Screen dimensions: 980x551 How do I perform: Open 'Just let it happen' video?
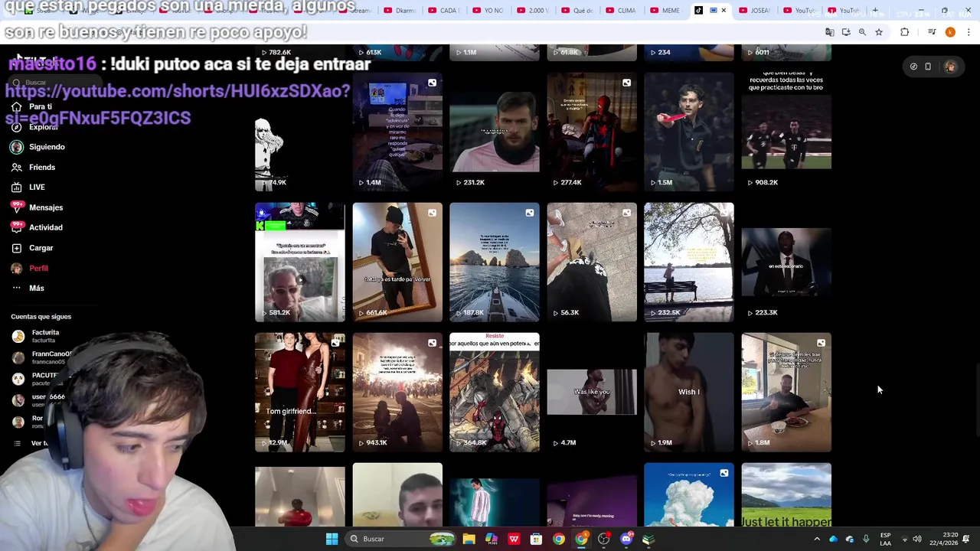point(786,495)
